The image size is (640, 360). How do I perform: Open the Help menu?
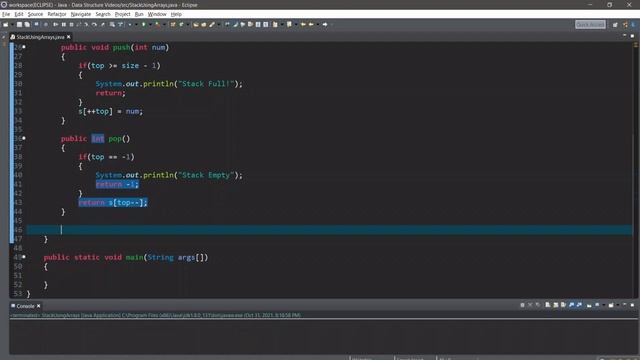click(176, 14)
